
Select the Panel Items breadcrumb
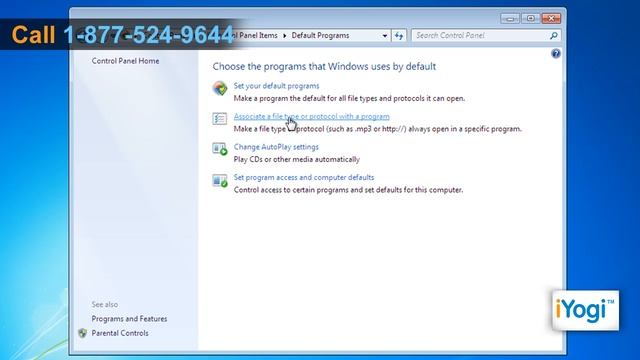(x=256, y=36)
